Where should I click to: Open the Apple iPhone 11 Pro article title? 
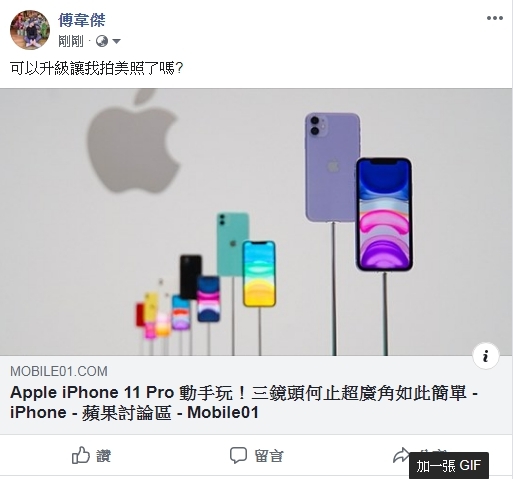(244, 403)
